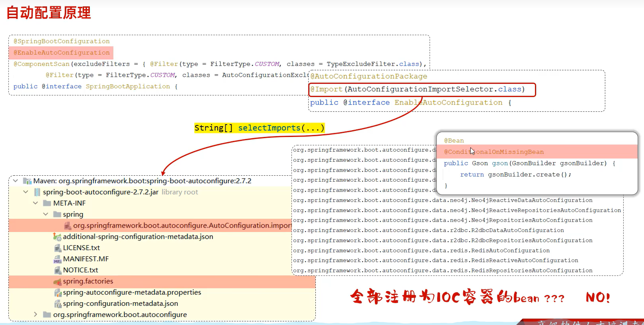Viewport: 644px width, 325px height.
Task: Click the Neo4jReactiveRepositoriesAutoConfiguration line
Action: coord(457,210)
